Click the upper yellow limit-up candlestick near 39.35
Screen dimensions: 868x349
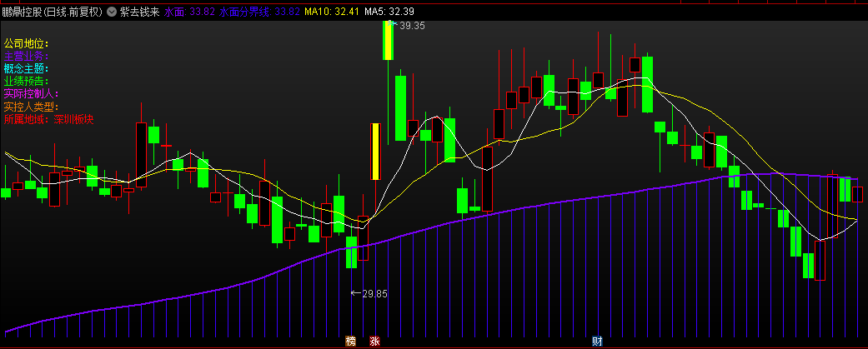coord(388,40)
